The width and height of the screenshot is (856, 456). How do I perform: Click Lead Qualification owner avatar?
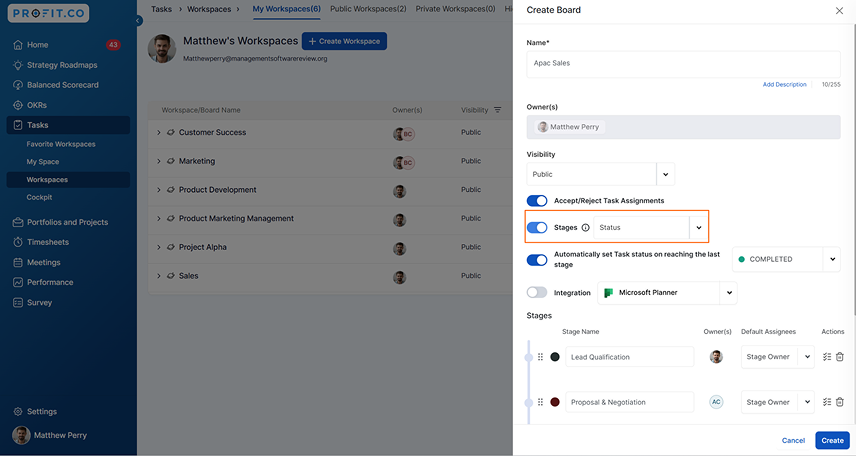(716, 357)
